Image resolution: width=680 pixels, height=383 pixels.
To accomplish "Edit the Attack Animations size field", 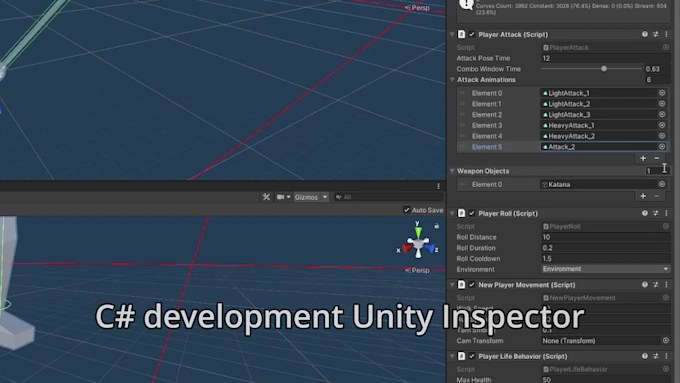I will (657, 80).
